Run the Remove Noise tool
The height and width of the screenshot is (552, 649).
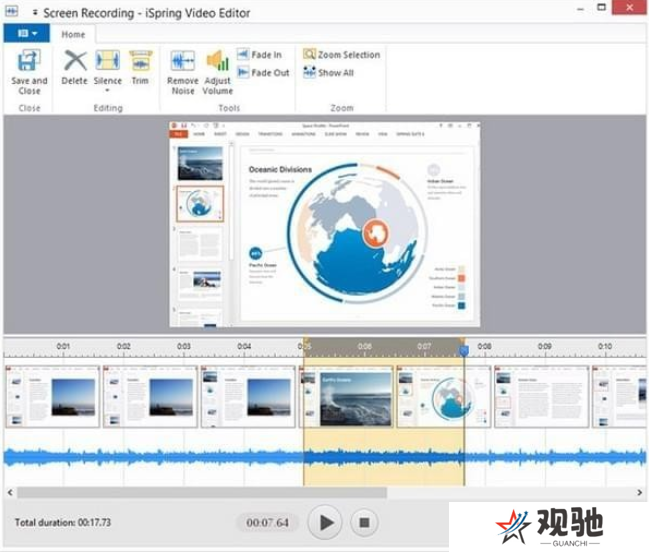183,72
